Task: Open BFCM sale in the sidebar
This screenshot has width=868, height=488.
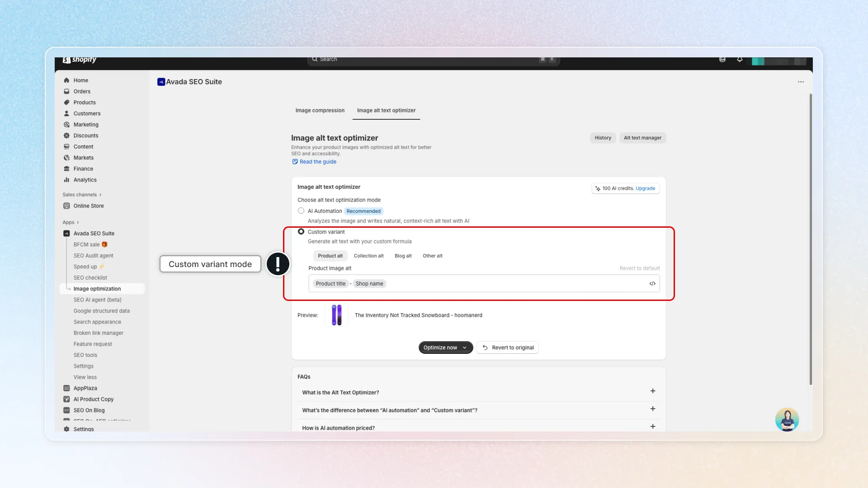Action: 90,244
